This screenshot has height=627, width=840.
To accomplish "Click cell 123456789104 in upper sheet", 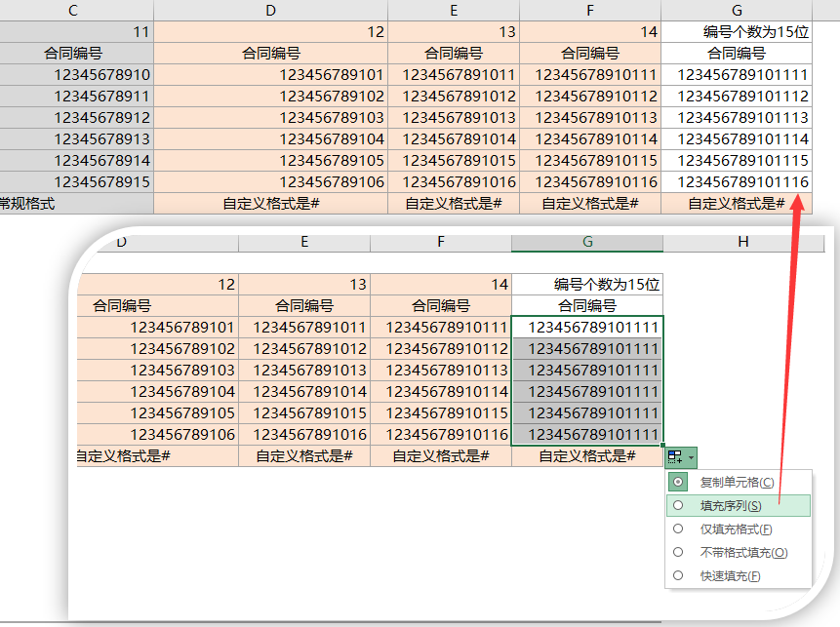I will click(x=270, y=138).
